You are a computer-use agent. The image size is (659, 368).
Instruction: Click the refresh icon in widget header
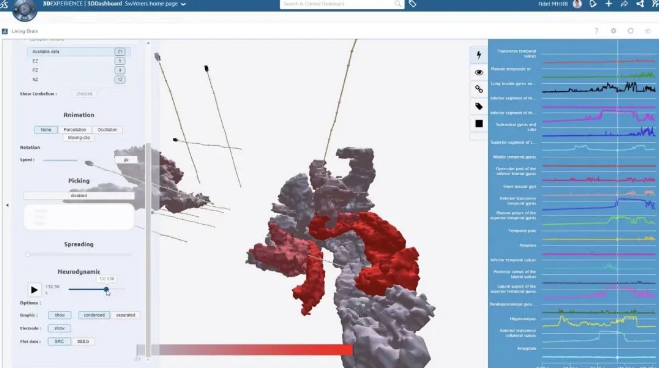630,31
